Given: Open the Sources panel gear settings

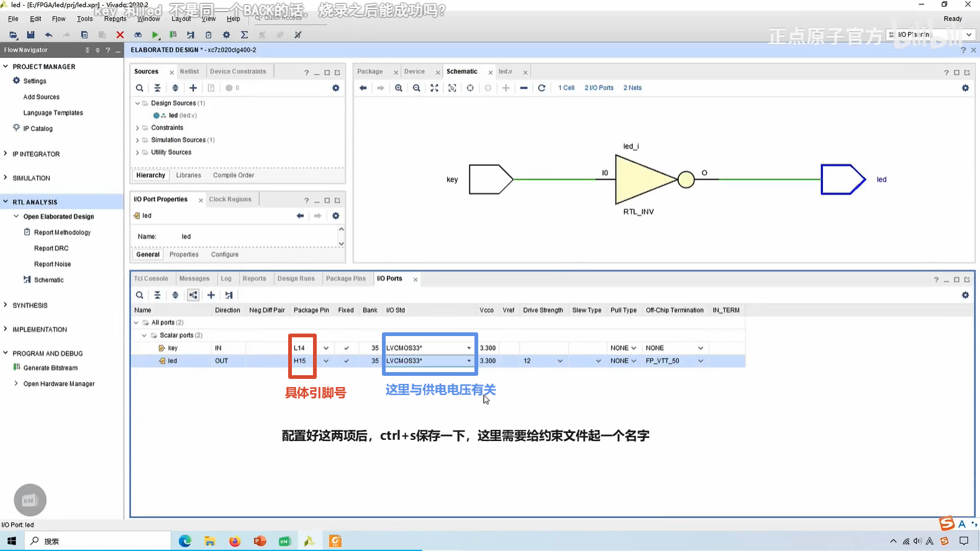Looking at the screenshot, I should (336, 88).
